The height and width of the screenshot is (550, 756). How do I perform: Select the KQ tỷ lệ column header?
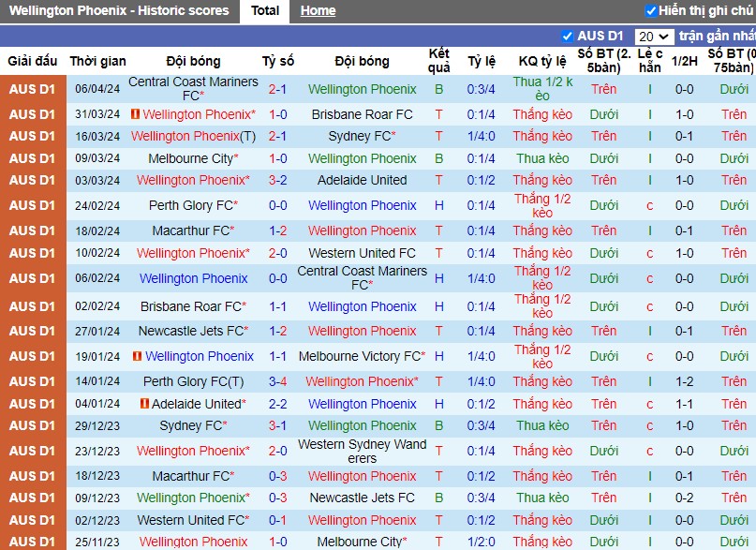[542, 61]
